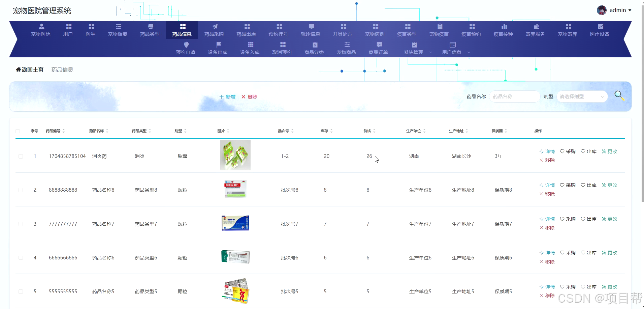Open the 疫苗接种 chart icon

tap(504, 26)
